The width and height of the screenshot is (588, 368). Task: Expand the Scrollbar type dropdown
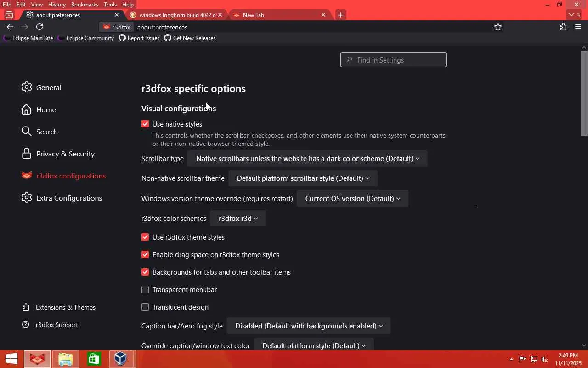pos(307,159)
